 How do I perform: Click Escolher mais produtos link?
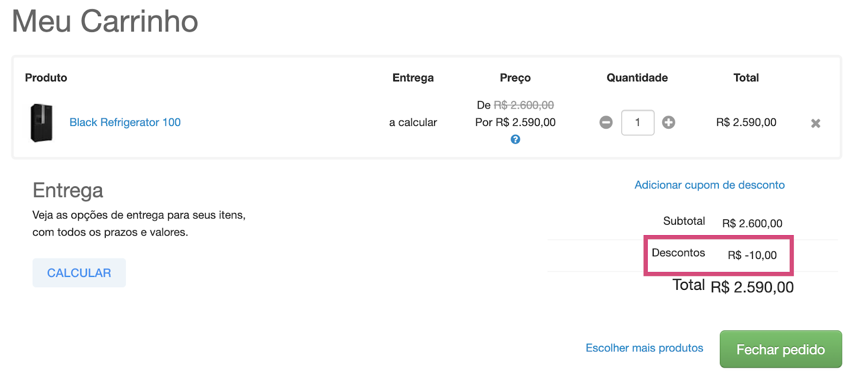point(644,348)
